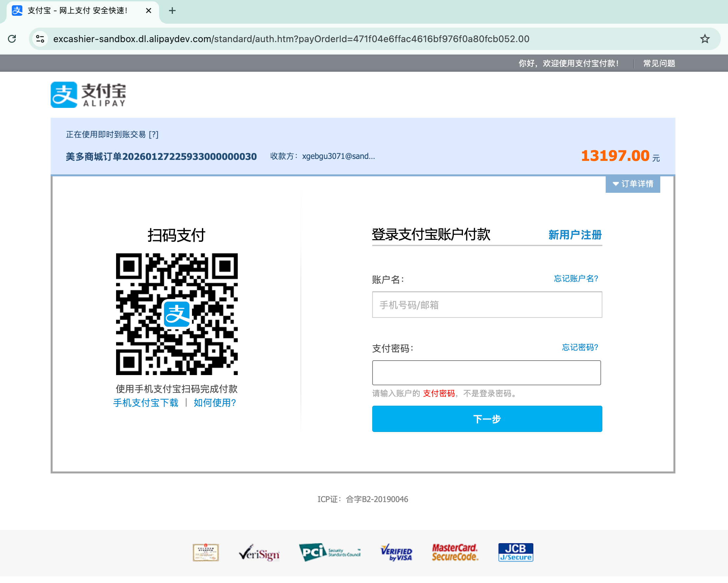Click the payee xgebgu3071@sand... text

(x=338, y=156)
